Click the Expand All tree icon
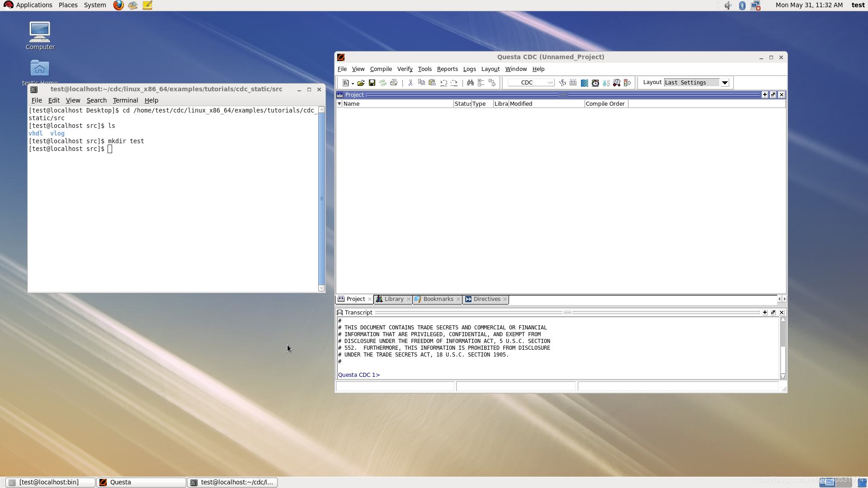 492,83
